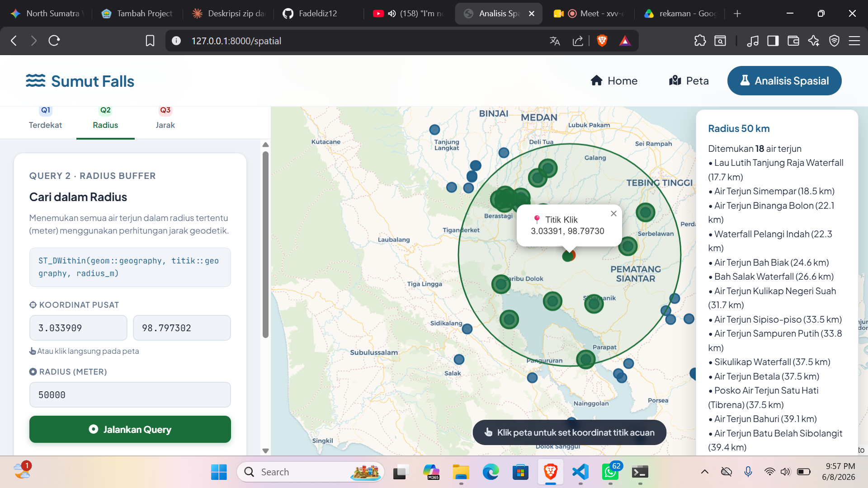The image size is (868, 488).
Task: Click waterfall marker near Tanjung Langkat
Action: click(x=434, y=130)
